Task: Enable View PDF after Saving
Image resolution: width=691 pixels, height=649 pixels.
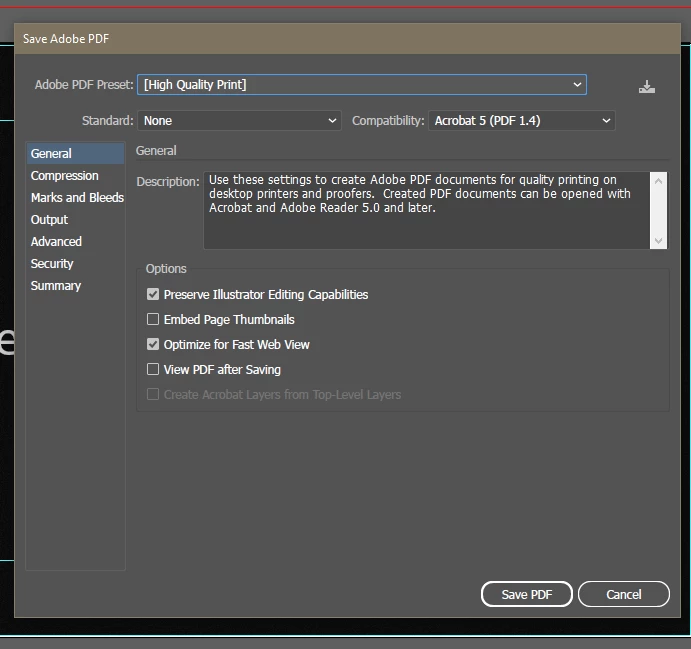Action: click(153, 369)
